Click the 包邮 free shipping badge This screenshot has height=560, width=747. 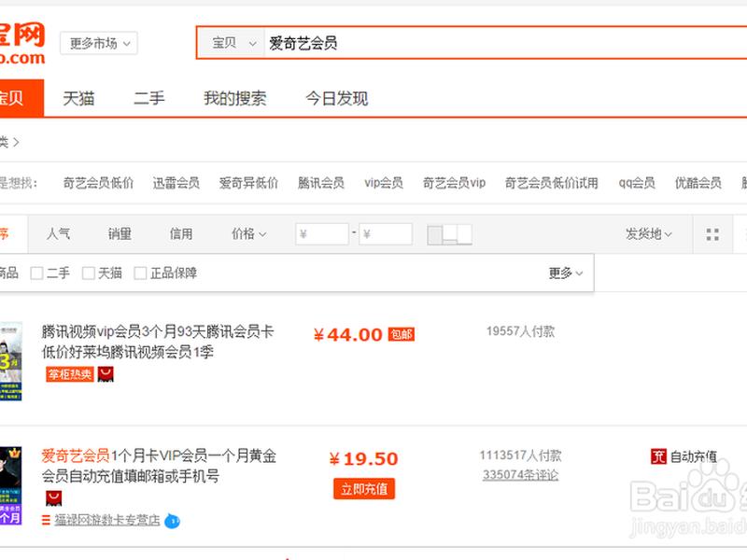(402, 334)
